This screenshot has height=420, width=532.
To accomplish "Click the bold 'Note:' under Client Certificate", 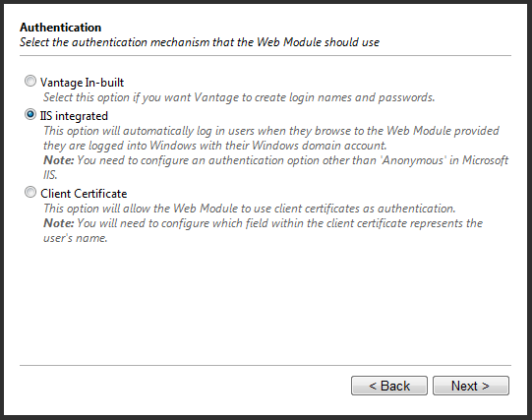I will coord(58,223).
